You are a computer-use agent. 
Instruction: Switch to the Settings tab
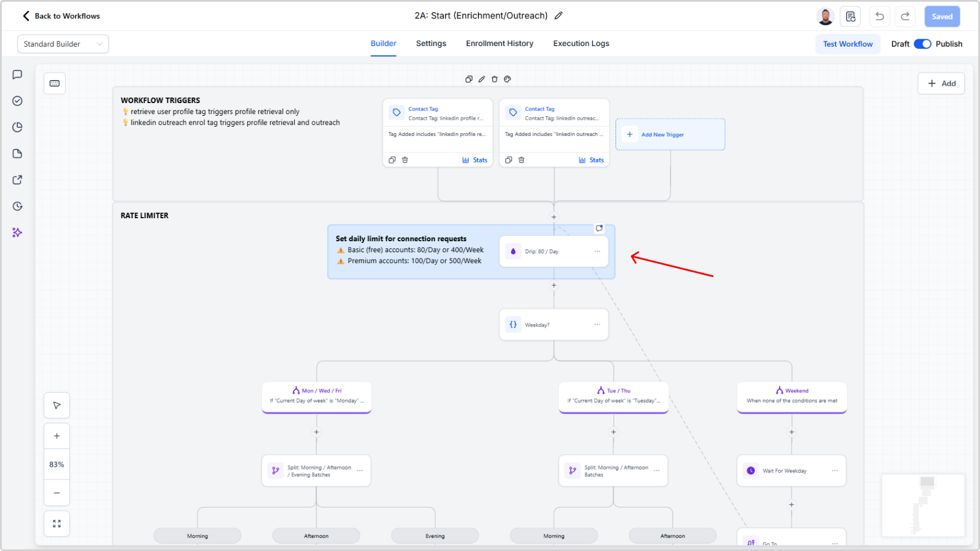pos(431,43)
